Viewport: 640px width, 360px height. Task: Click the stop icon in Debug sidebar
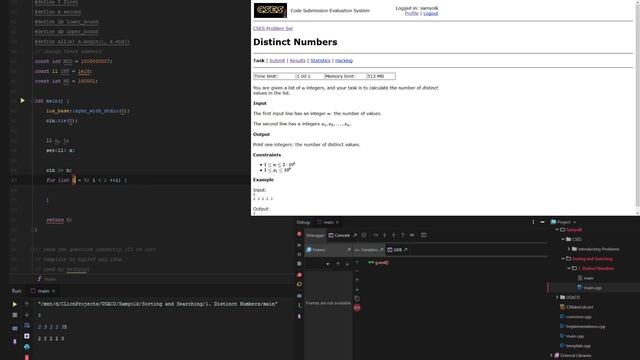tap(299, 264)
